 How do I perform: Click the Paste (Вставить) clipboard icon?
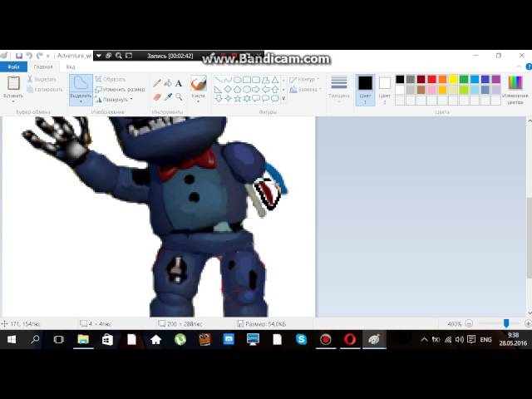pyautogui.click(x=13, y=83)
